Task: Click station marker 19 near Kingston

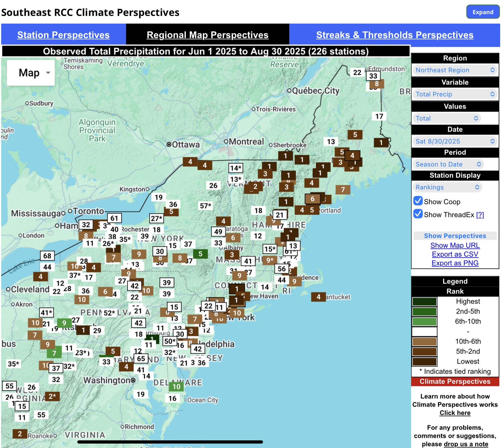Action: [159, 197]
